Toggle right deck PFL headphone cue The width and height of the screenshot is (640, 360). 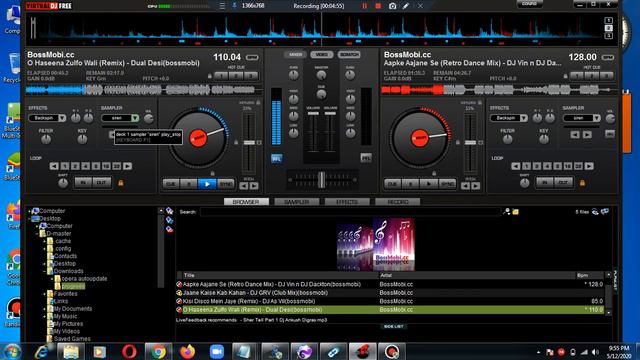366,158
